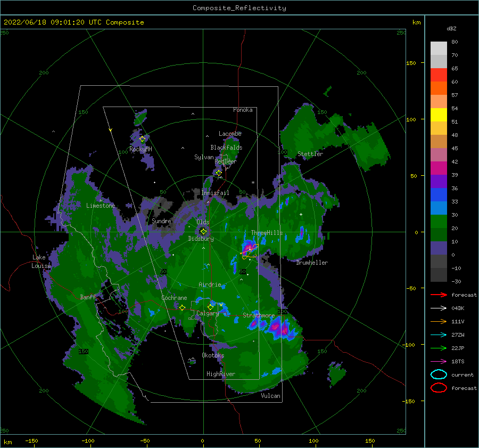Screen dimensions: 479x448
Task: Click the Ponoka city label
Action: click(x=243, y=110)
